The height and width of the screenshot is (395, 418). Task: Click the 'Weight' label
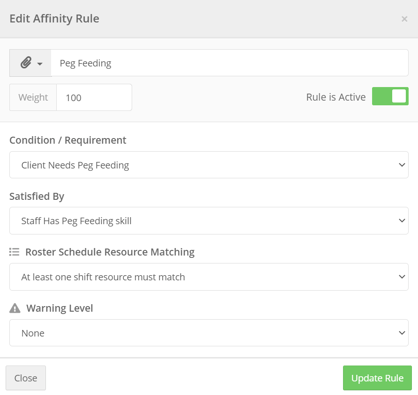click(33, 97)
